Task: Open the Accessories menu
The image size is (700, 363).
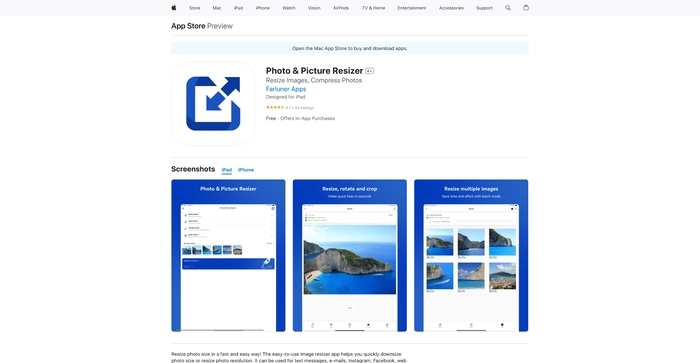Action: [451, 8]
